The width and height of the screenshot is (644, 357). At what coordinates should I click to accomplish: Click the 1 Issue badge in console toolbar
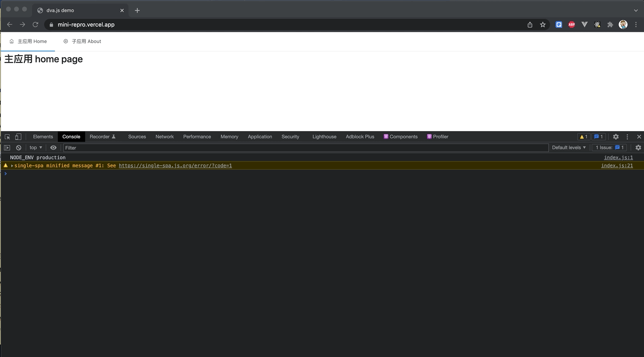tap(609, 148)
